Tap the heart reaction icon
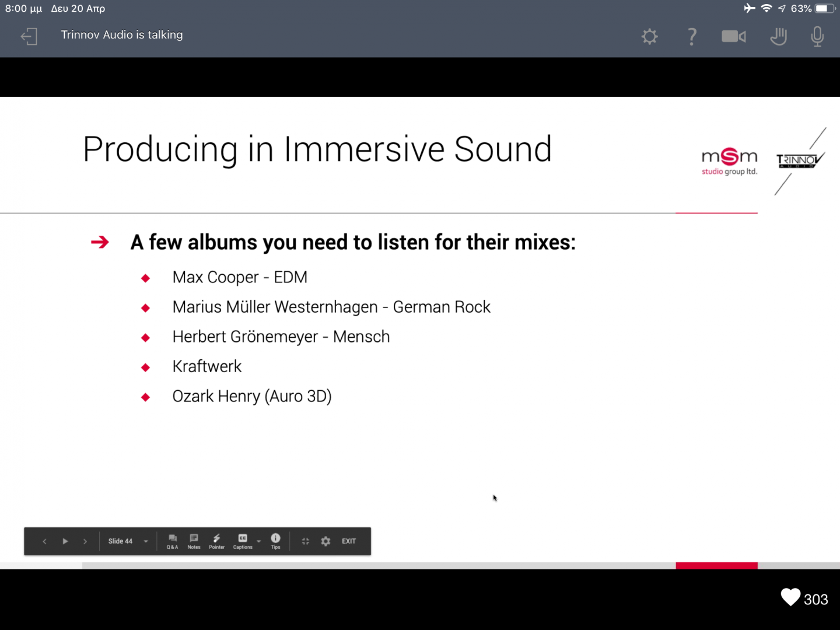Image resolution: width=840 pixels, height=630 pixels. coord(790,598)
